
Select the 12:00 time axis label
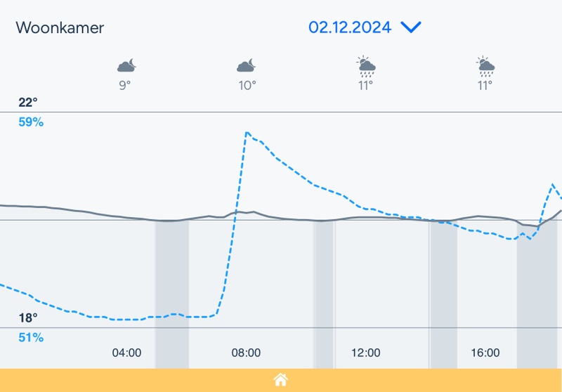click(x=365, y=353)
